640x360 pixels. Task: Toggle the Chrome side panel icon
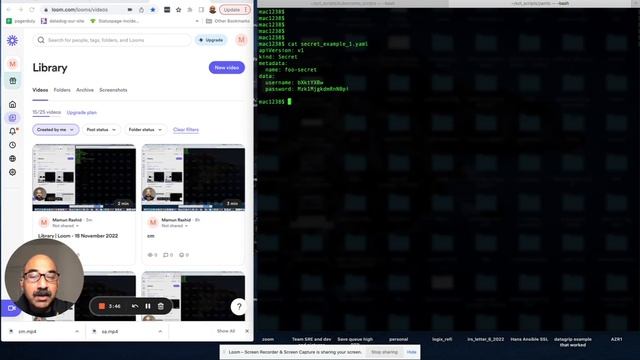click(201, 9)
